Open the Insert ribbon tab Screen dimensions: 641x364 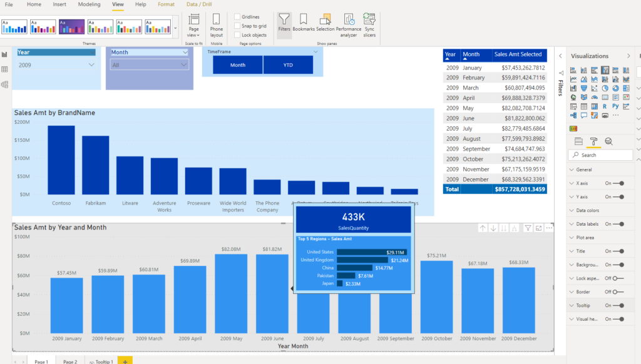pos(59,4)
